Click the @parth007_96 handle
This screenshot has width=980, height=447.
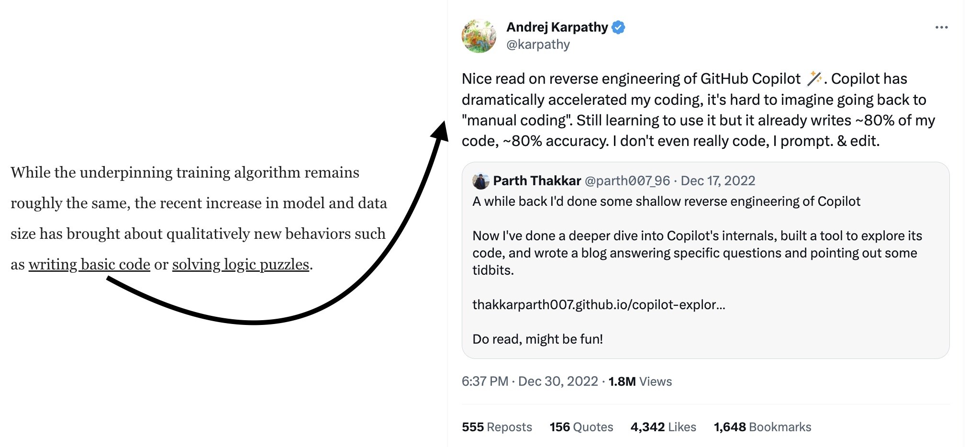click(x=627, y=180)
